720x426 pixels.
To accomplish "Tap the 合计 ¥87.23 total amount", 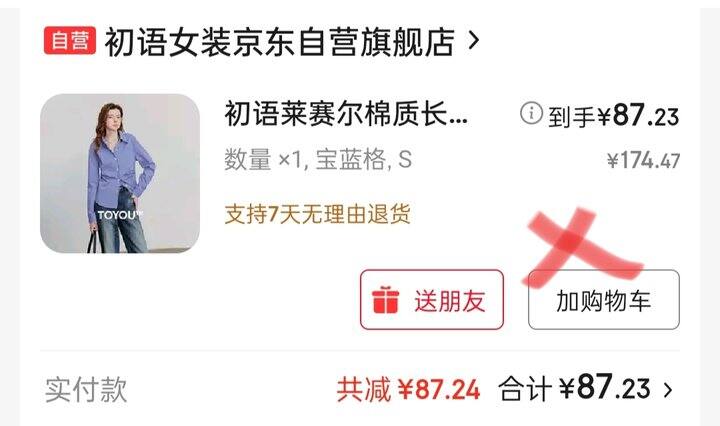I will point(574,388).
